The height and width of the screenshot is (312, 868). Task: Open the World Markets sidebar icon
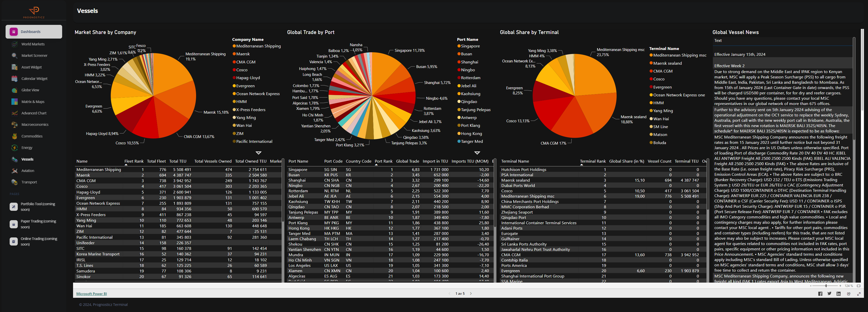pos(14,44)
